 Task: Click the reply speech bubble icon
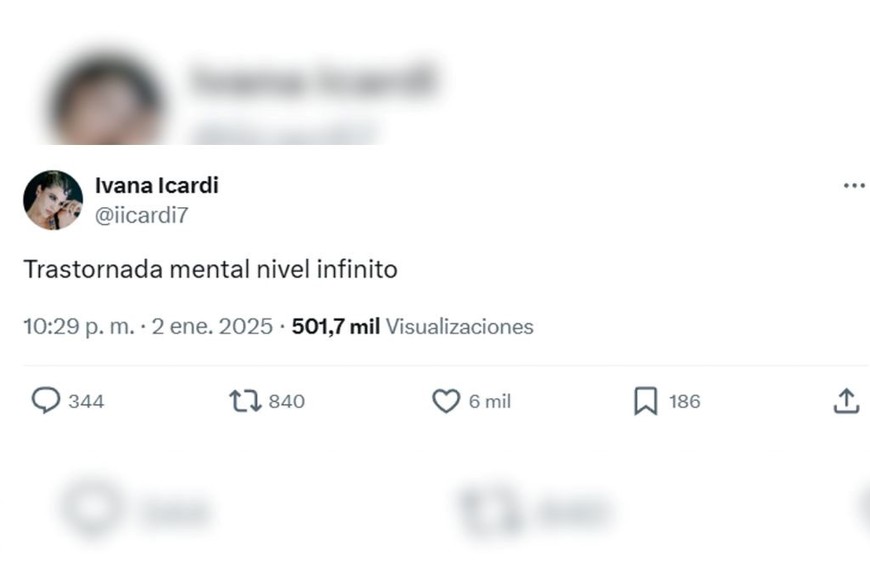point(46,401)
